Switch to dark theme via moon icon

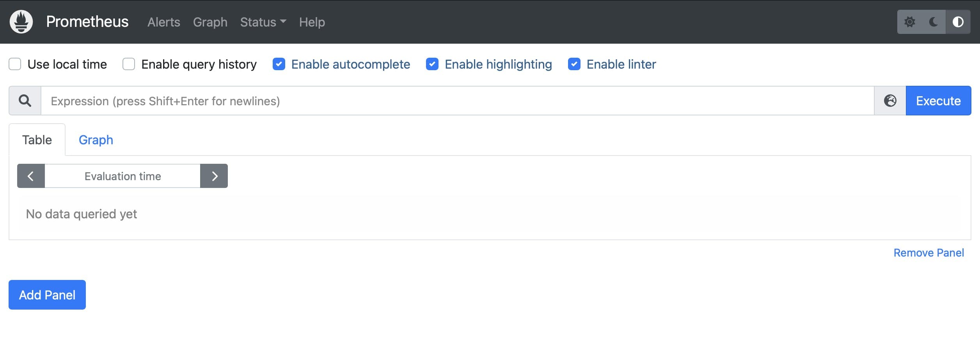coord(933,22)
